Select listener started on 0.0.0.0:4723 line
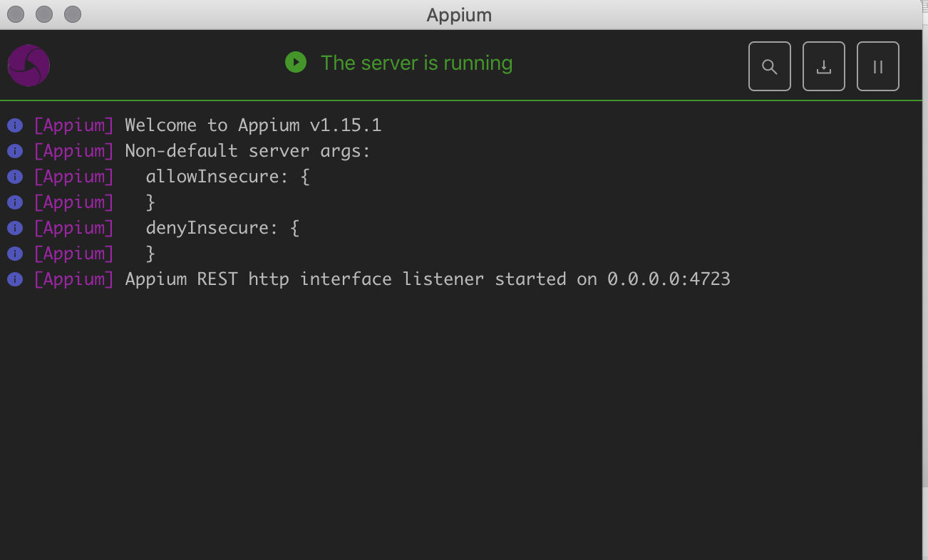The image size is (928, 560). (x=428, y=279)
